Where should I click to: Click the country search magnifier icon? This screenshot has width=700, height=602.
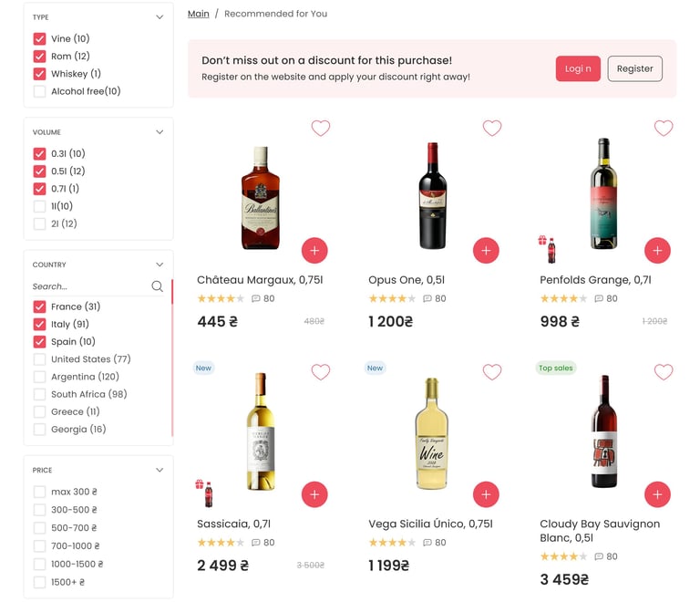pyautogui.click(x=158, y=286)
